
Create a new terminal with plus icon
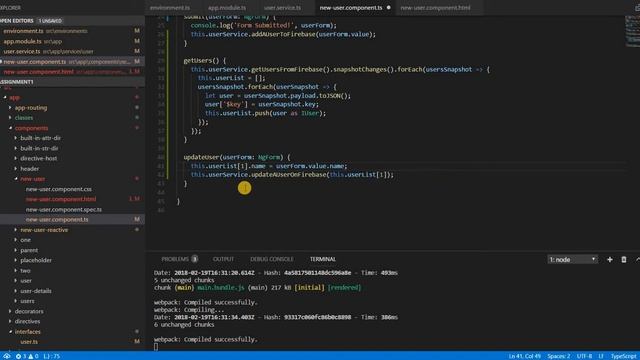(610, 260)
